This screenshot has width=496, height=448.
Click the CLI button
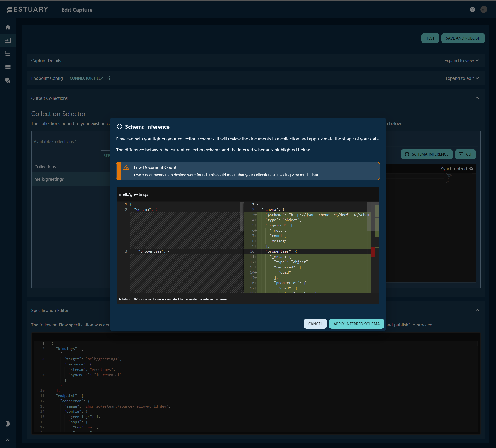[465, 154]
